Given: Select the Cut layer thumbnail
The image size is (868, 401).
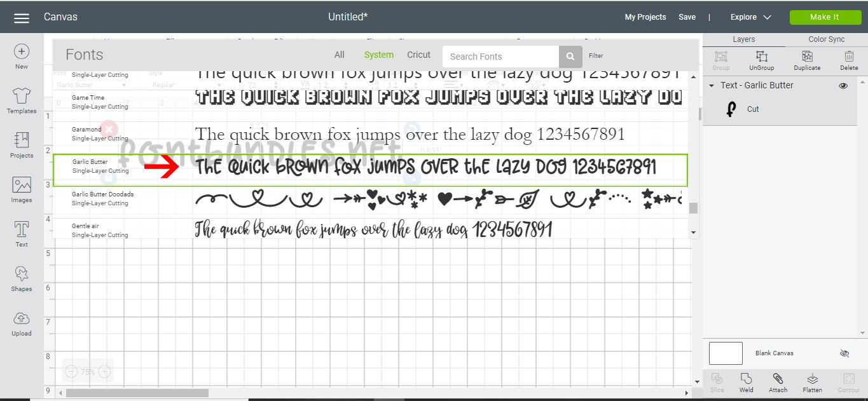Looking at the screenshot, I should [x=731, y=109].
